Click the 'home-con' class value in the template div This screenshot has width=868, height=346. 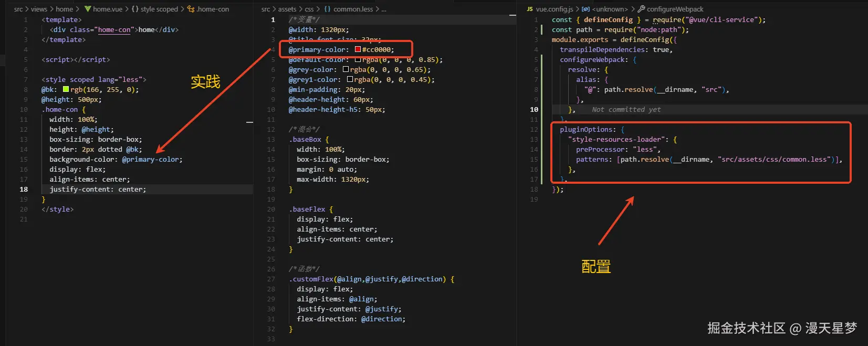114,29
